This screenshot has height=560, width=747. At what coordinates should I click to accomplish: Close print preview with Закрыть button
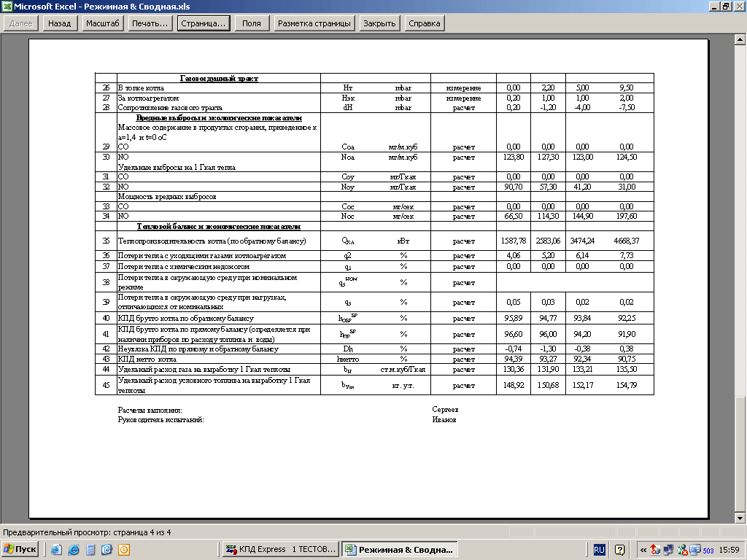click(x=379, y=23)
